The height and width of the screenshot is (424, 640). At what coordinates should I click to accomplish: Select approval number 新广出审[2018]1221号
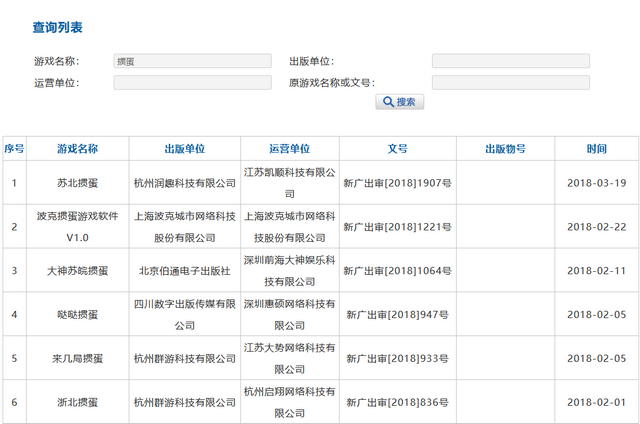pyautogui.click(x=398, y=227)
